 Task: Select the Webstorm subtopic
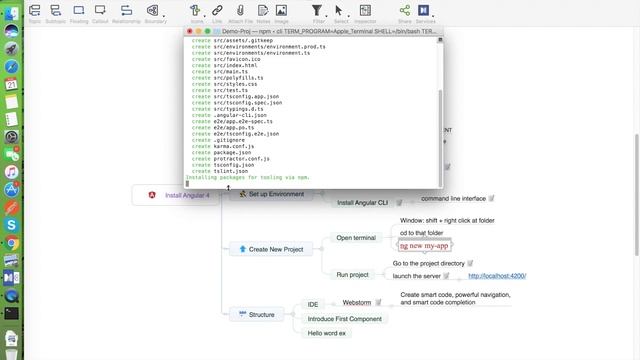pos(357,302)
